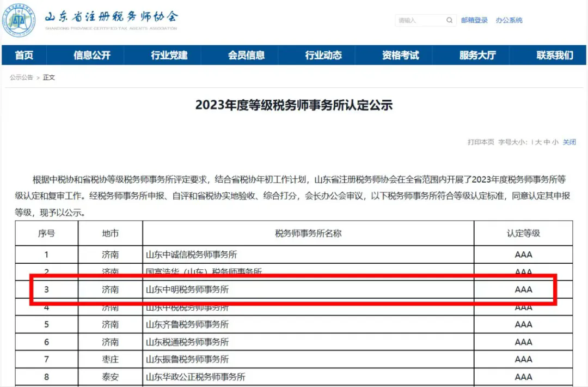Set font size to 中

click(x=547, y=142)
